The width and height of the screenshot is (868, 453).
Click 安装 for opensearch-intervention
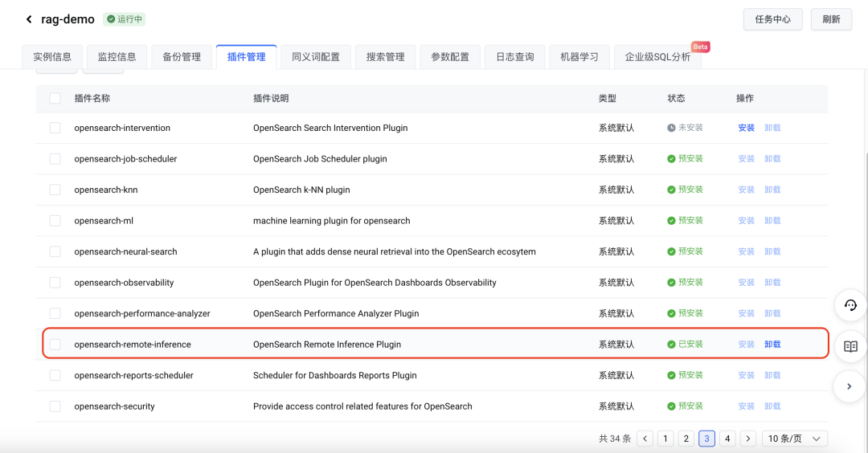pyautogui.click(x=746, y=128)
